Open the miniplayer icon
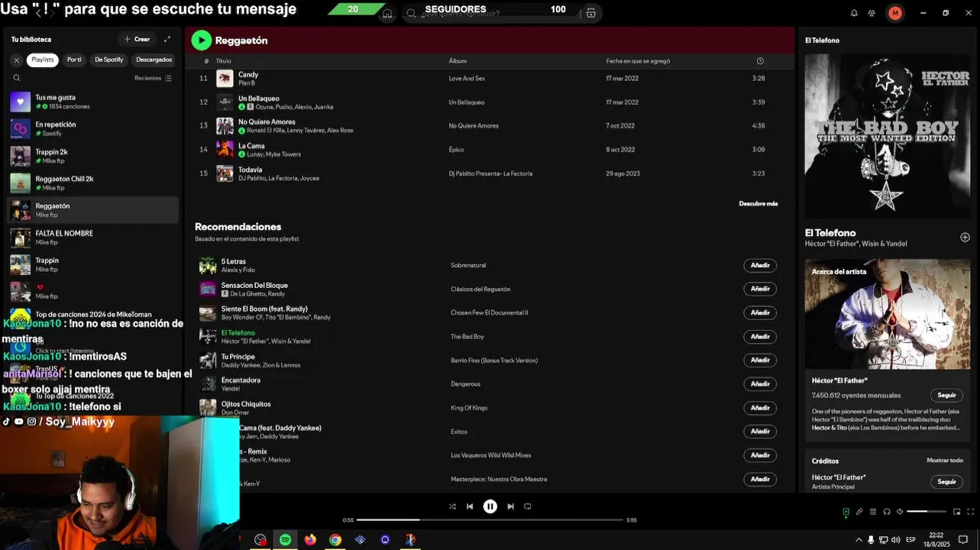This screenshot has height=550, width=980. point(957,512)
